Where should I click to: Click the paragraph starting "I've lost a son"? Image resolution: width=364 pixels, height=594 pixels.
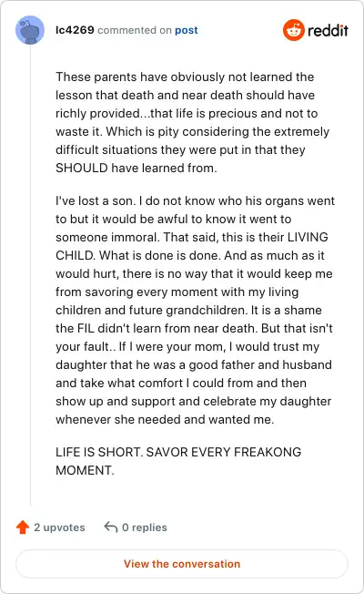point(196,310)
